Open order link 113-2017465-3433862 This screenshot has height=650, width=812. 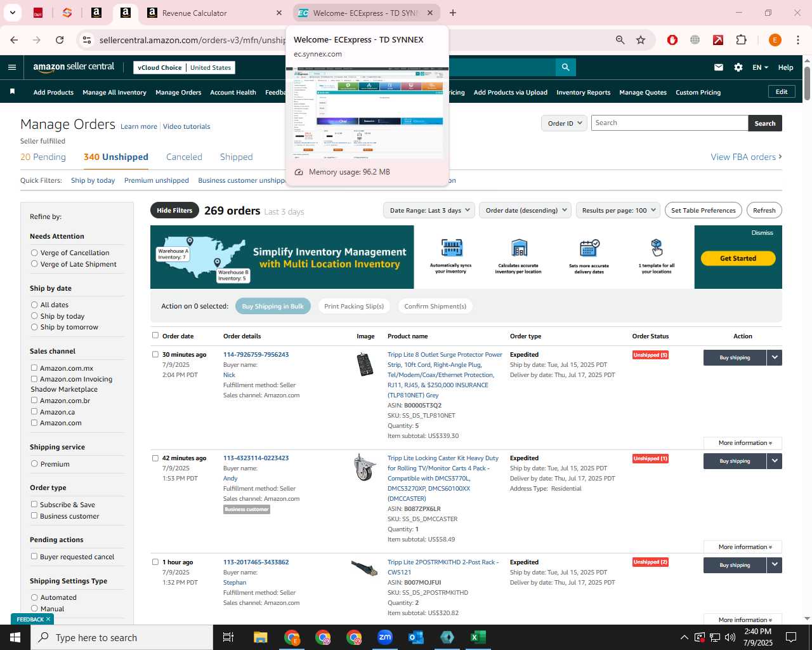(x=256, y=562)
